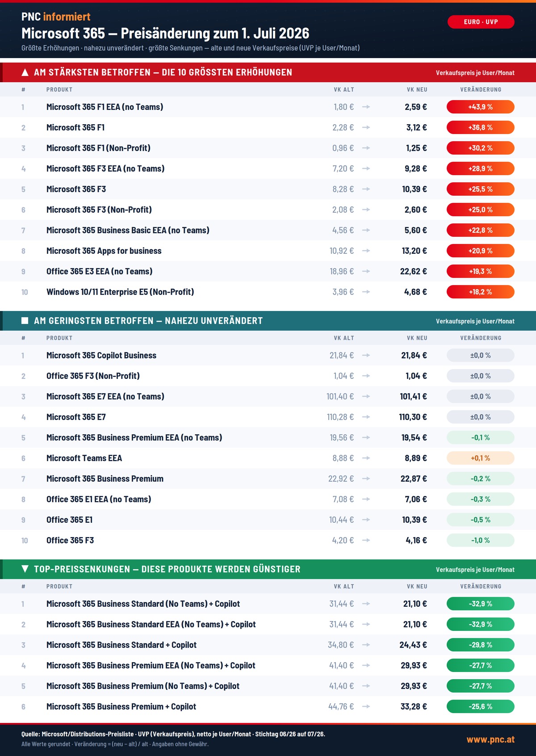536x756 pixels.
Task: Click the +18,2 % change pill
Action: pos(481,292)
